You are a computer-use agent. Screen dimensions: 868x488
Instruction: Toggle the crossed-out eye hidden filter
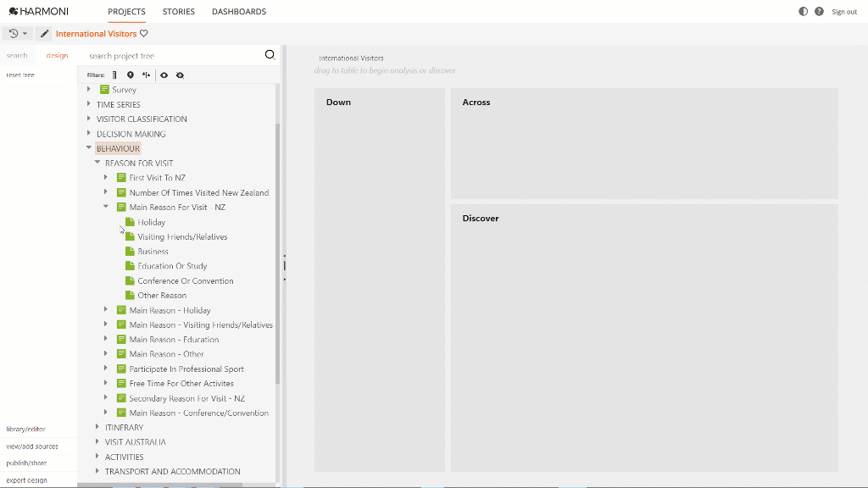[x=180, y=75]
